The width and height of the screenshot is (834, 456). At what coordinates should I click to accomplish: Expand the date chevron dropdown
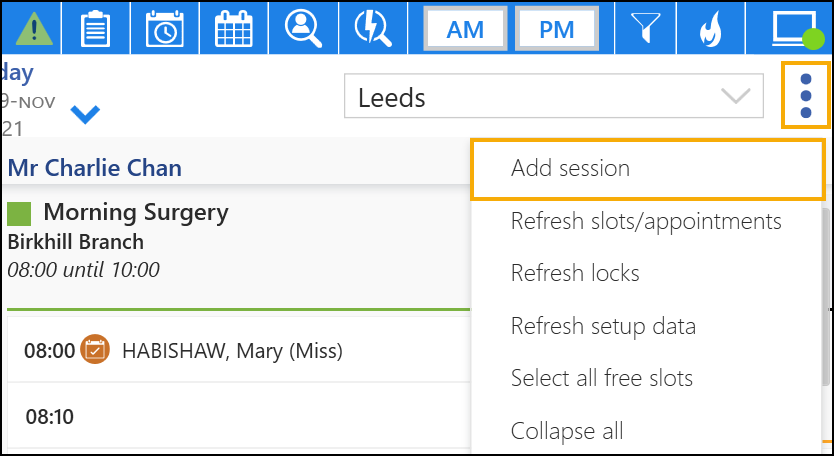pyautogui.click(x=86, y=114)
